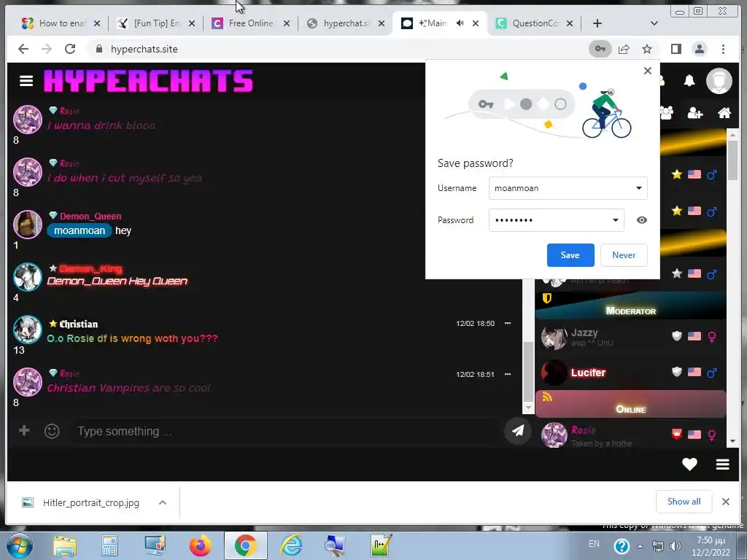Image resolution: width=747 pixels, height=560 pixels.
Task: Open message options for Rosie's 18:51 message
Action: pyautogui.click(x=508, y=374)
